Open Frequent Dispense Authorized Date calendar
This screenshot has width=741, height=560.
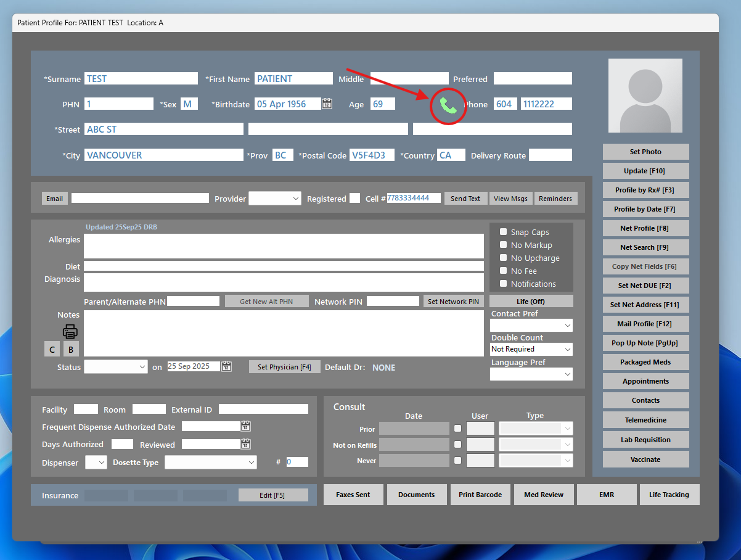[x=245, y=426]
